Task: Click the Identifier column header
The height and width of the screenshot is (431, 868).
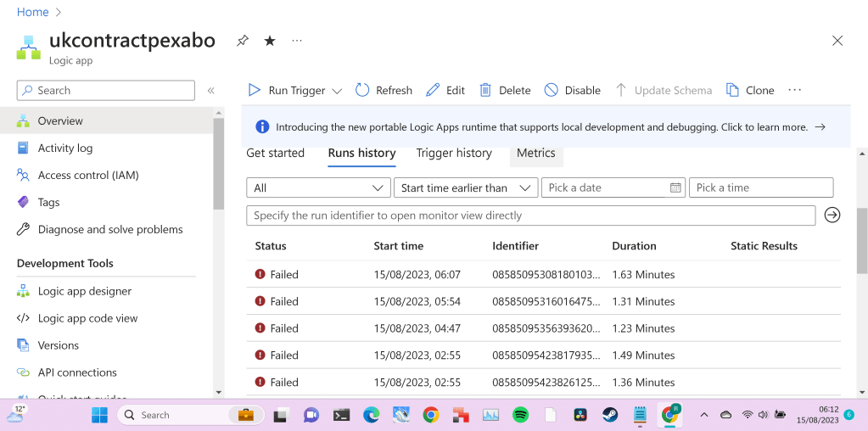Action: pyautogui.click(x=515, y=246)
